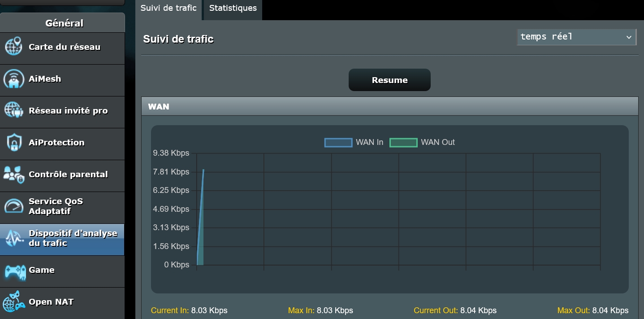The width and height of the screenshot is (644, 319).
Task: Open the Service QoS Adaptatif gauge icon
Action: (13, 206)
